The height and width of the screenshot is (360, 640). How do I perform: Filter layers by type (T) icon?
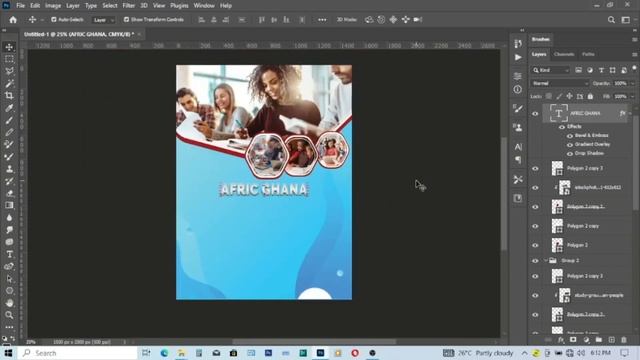tap(601, 70)
